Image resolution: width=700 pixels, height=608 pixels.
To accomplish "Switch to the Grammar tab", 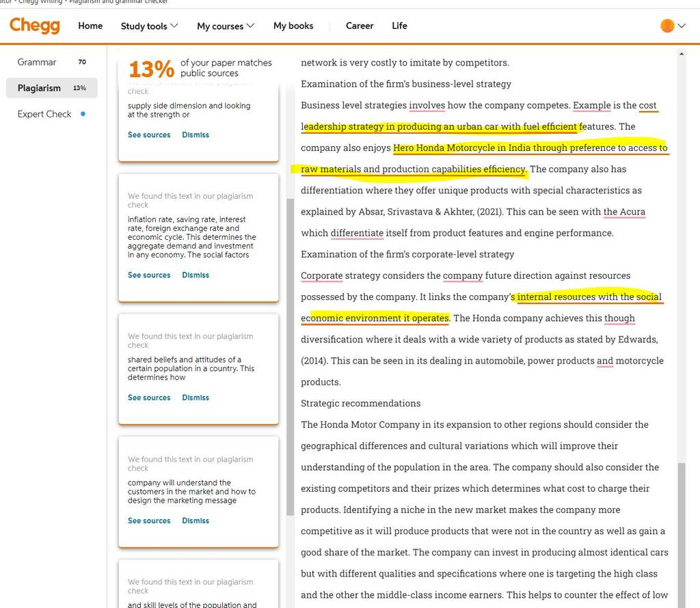I will (52, 62).
